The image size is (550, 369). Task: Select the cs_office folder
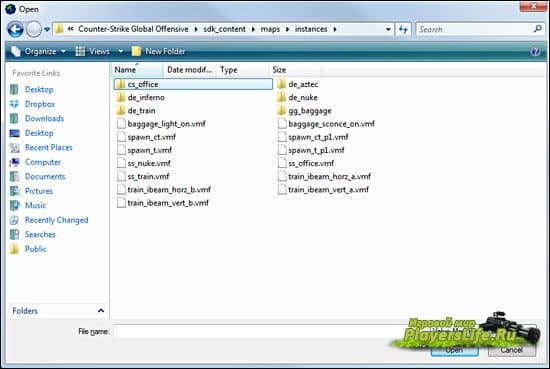[193, 84]
